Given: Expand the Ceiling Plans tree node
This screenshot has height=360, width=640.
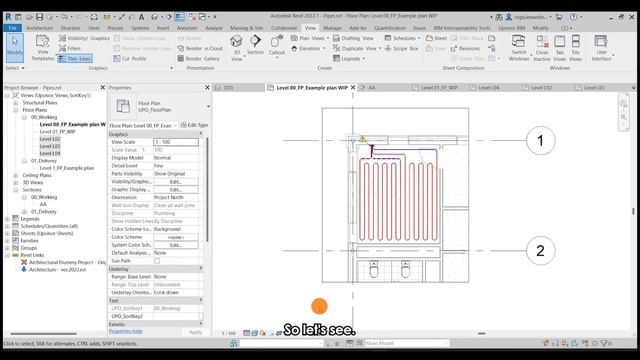Looking at the screenshot, I should point(16,175).
